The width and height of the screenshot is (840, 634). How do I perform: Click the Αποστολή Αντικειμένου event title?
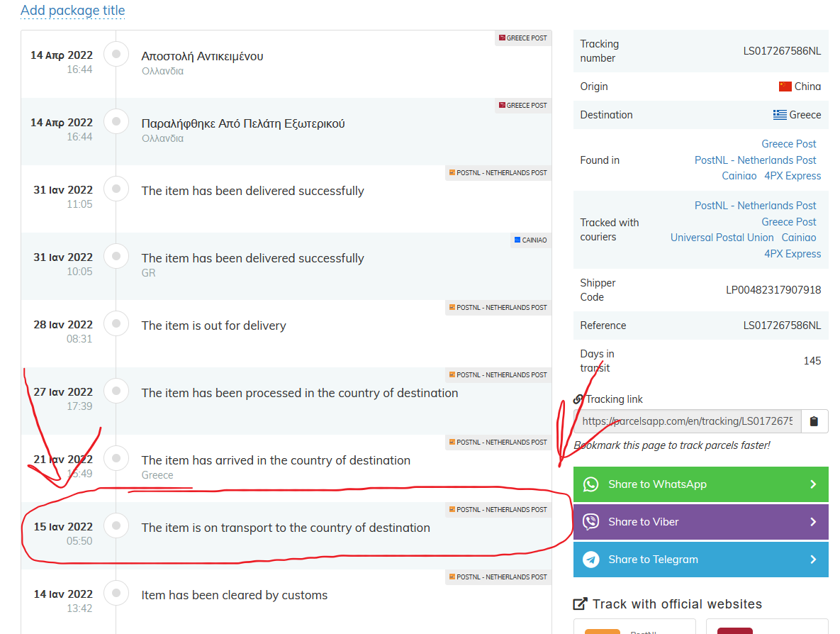coord(202,57)
